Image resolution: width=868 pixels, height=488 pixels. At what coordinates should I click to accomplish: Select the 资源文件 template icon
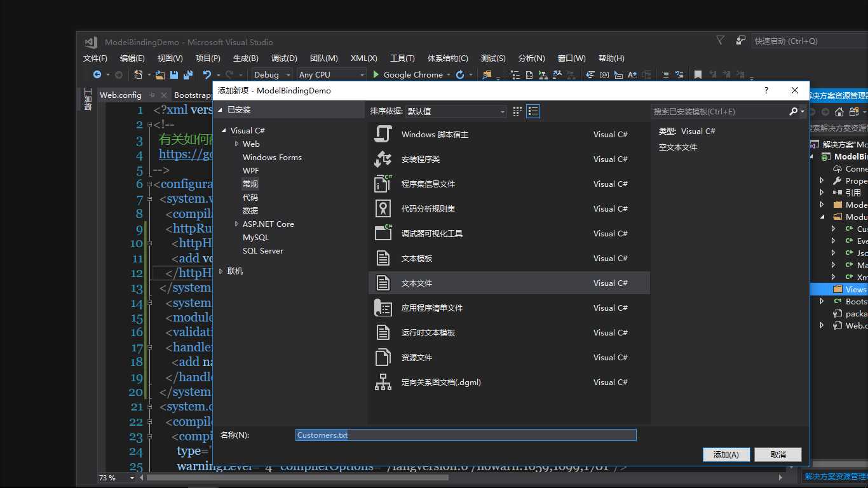coord(383,357)
